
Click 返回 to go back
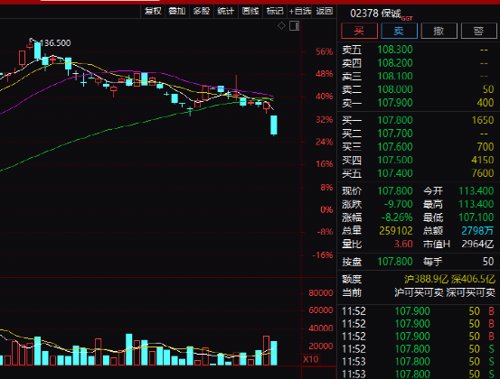tap(324, 11)
